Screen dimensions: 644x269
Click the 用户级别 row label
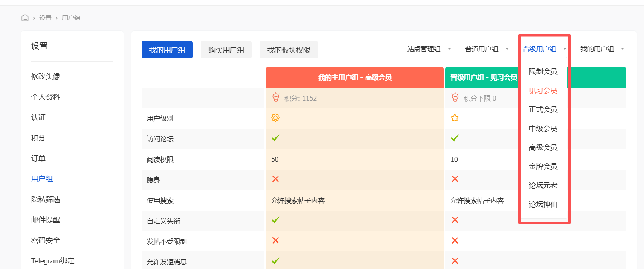click(x=160, y=118)
